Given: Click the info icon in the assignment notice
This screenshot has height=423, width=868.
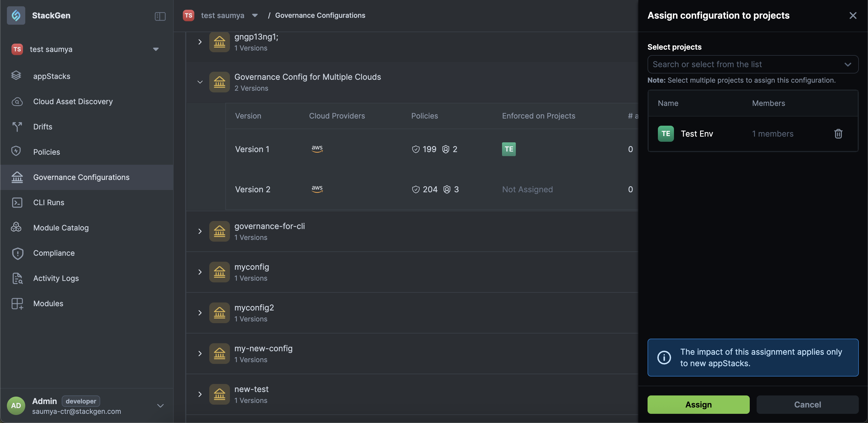Looking at the screenshot, I should (664, 357).
